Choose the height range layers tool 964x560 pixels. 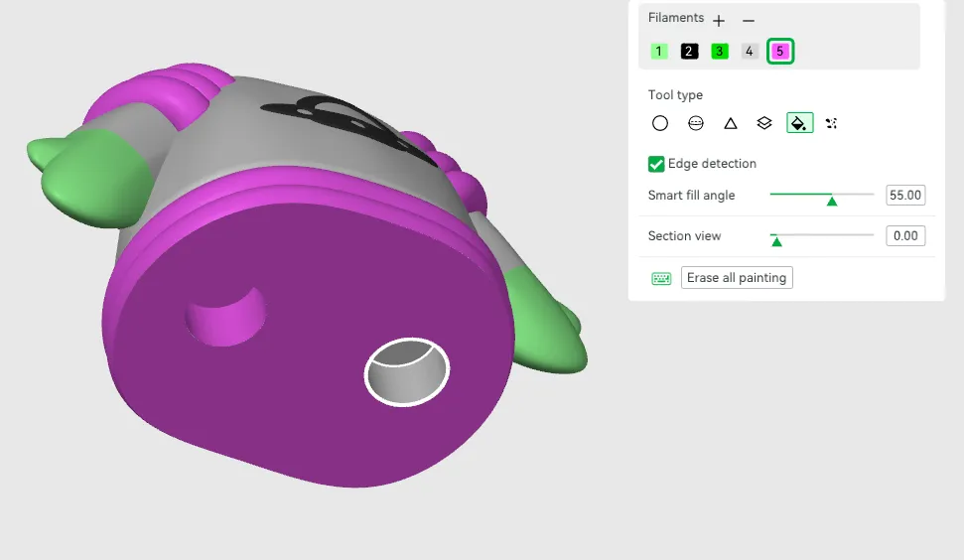click(x=764, y=123)
